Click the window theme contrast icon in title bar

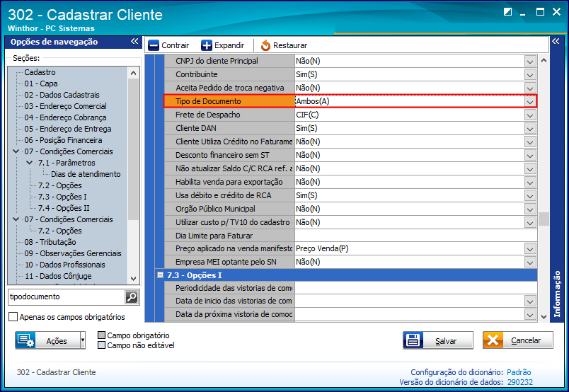tap(507, 12)
